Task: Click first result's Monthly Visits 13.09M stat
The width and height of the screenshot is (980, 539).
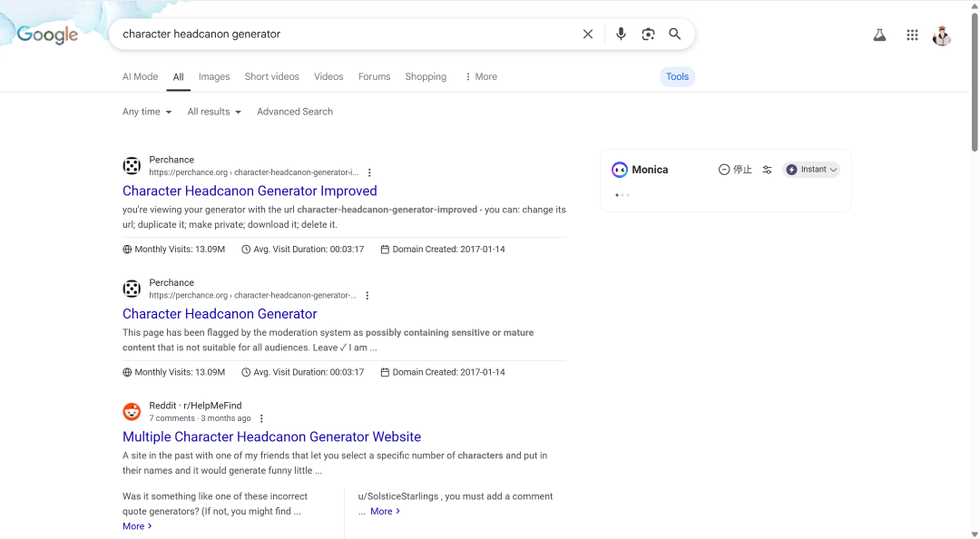Action: 173,250
